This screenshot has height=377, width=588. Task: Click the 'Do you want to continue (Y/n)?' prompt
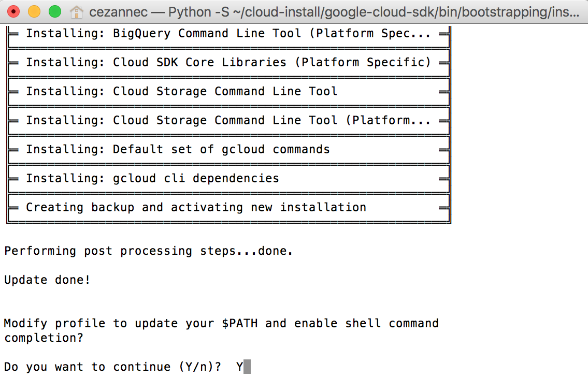coord(112,367)
